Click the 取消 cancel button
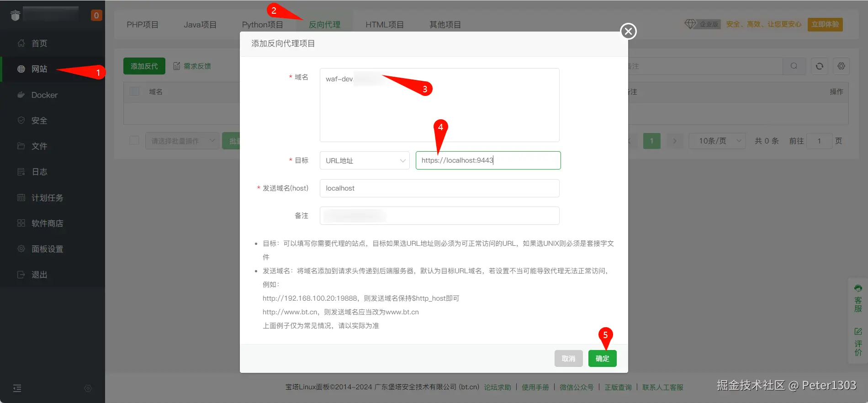 pos(569,359)
